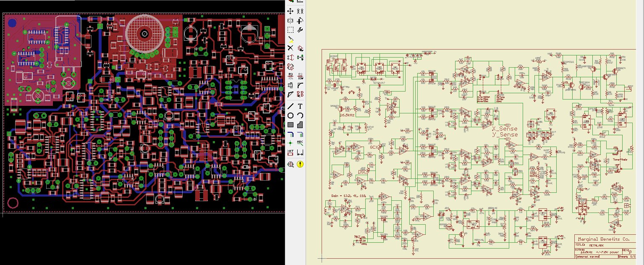
Task: Select the Copy tool with two figures
Action: 300,11
